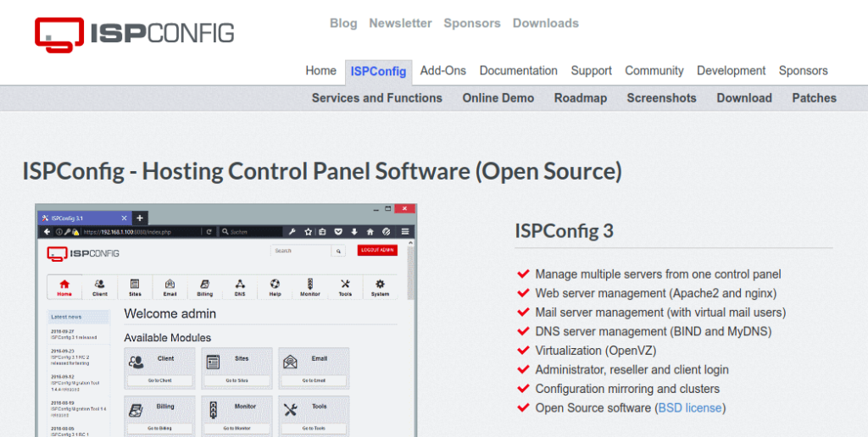Select the highlighted ISPConfig tab
Viewport: 868px width, 437px height.
378,72
